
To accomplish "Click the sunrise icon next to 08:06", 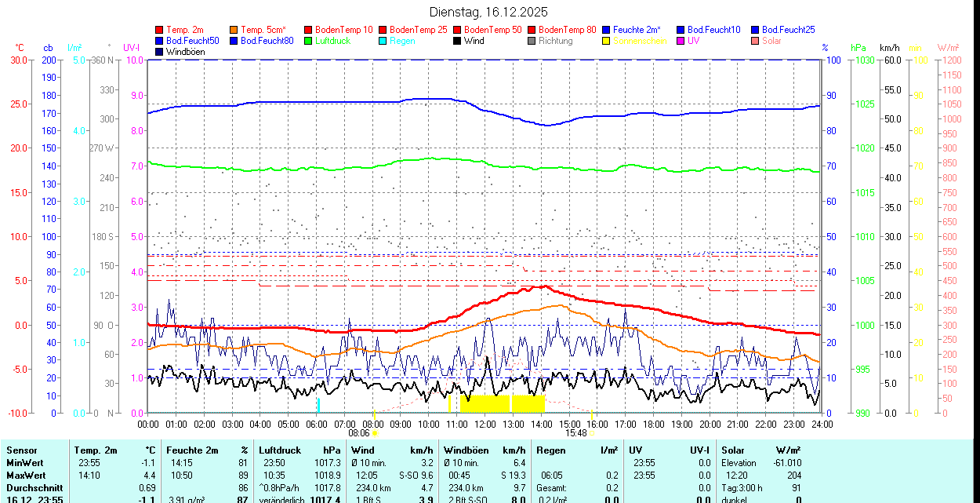I will pyautogui.click(x=376, y=432).
